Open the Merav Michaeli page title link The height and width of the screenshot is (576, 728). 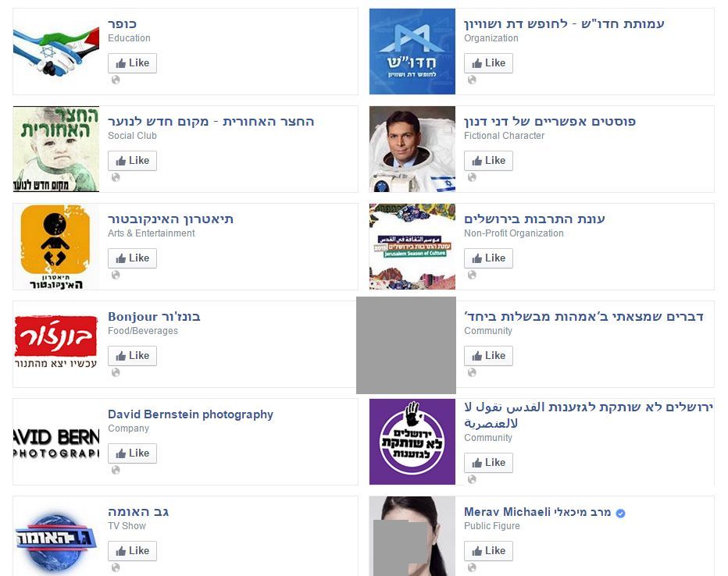pyautogui.click(x=537, y=512)
